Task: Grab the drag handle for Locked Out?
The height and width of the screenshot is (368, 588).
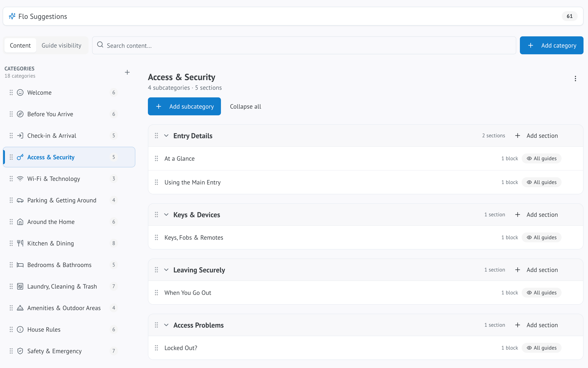Action: (156, 348)
